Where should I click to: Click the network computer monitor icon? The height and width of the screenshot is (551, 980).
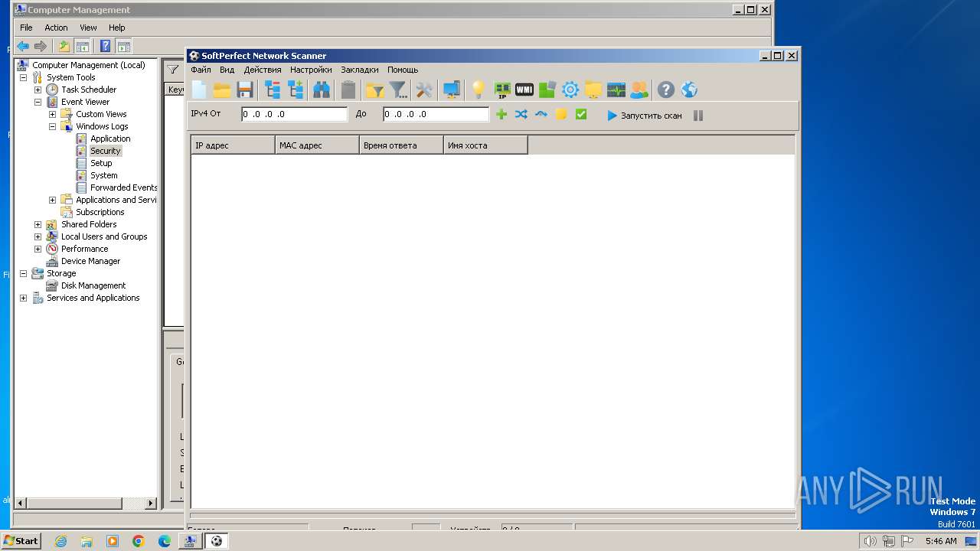452,90
